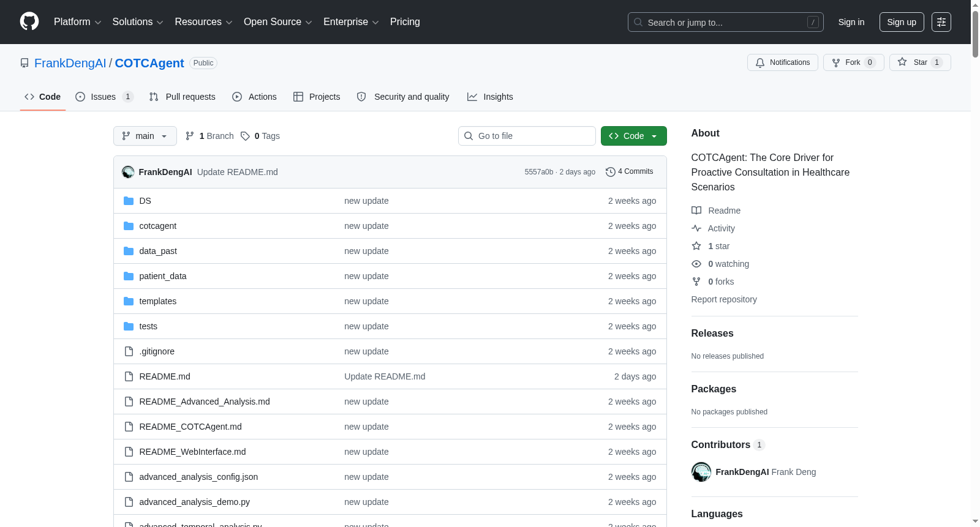Screen dimensions: 980x527
Task: Click the star icon beside 1 star
Action: [x=696, y=246]
